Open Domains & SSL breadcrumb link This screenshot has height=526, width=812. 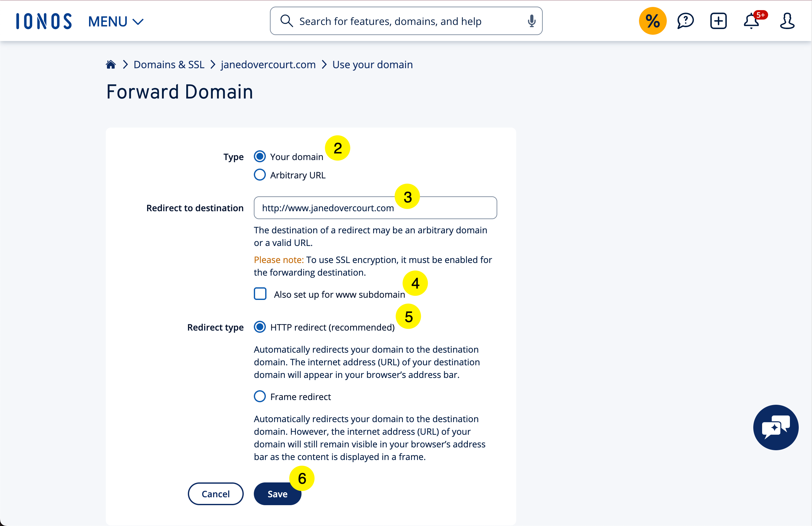169,64
